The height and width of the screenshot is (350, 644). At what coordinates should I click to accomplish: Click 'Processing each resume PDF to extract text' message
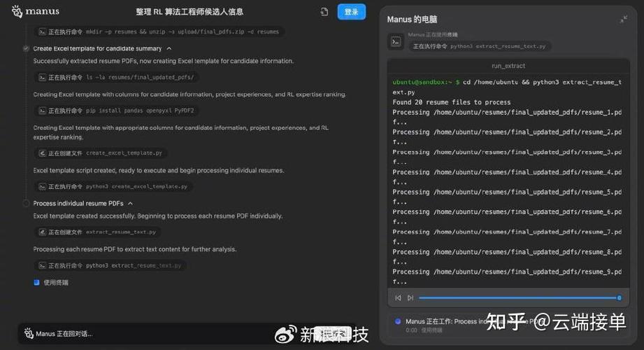[x=135, y=249]
